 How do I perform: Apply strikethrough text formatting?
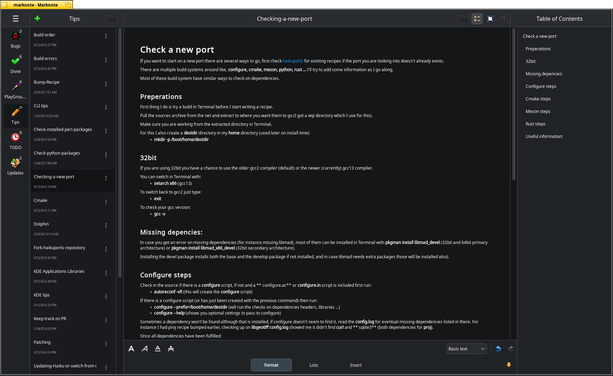point(171,349)
